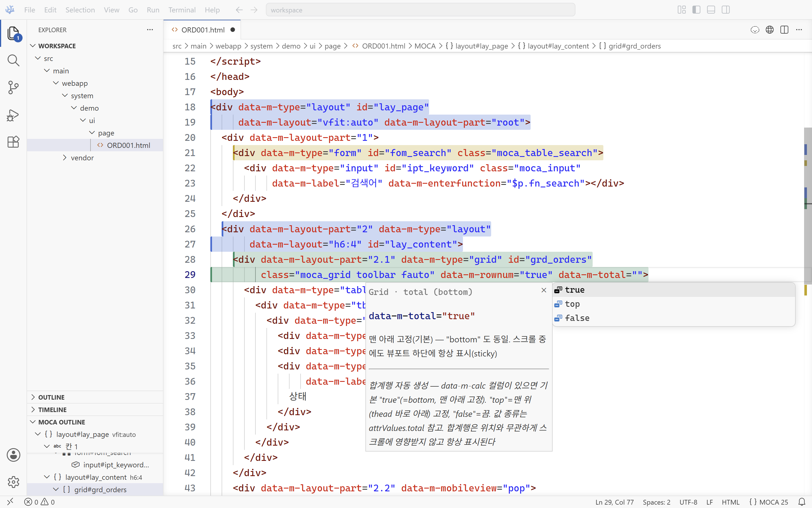Collapse the WORKSPACE folder section
The image size is (812, 508).
[95, 46]
